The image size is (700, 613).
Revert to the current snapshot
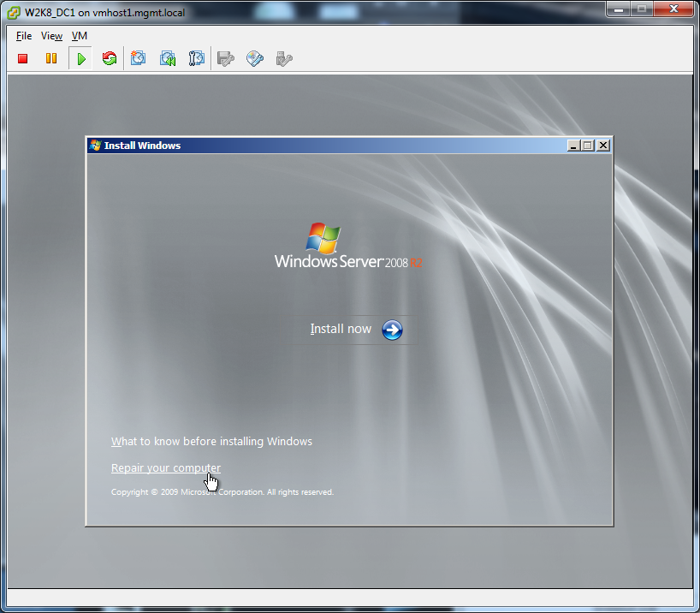coord(168,58)
